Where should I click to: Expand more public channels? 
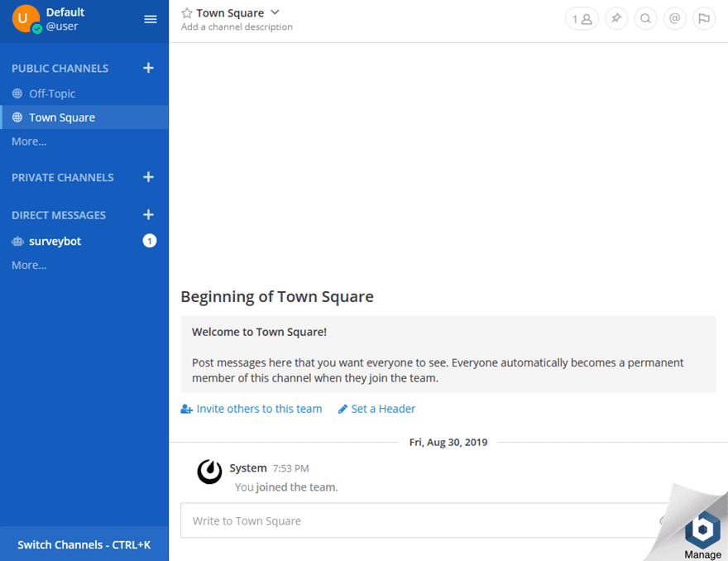[29, 141]
